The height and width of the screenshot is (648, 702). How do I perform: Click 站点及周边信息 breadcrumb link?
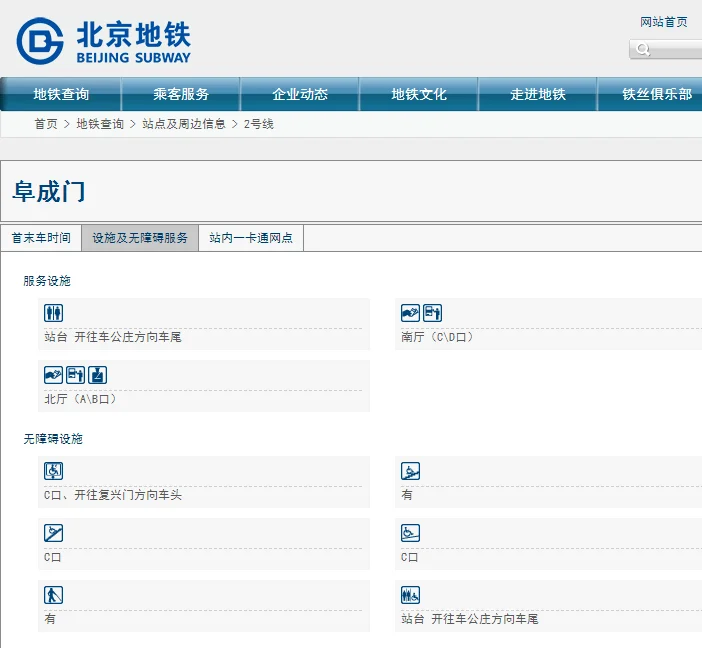pos(184,124)
